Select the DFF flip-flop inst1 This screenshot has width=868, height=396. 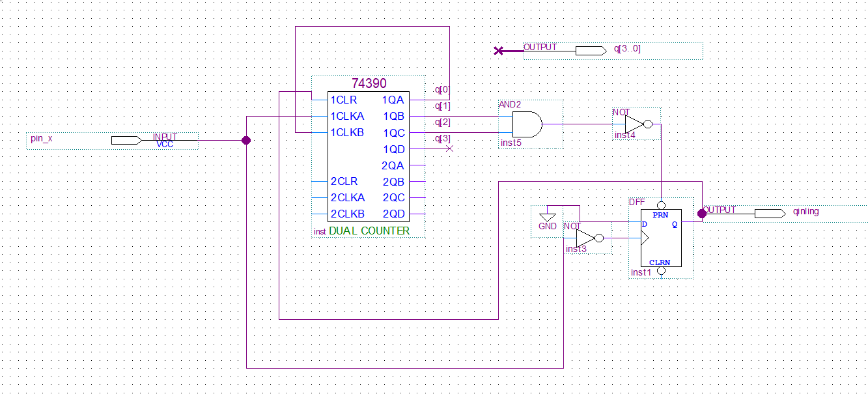click(661, 238)
